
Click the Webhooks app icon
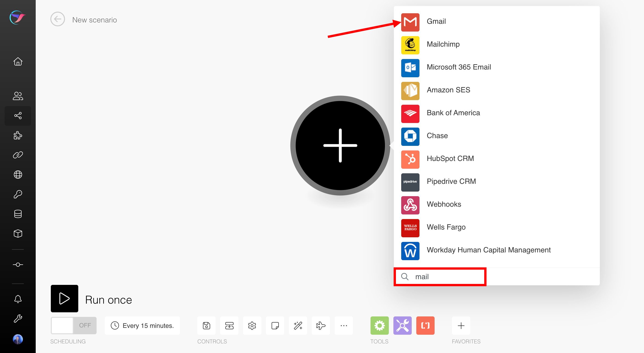(410, 205)
